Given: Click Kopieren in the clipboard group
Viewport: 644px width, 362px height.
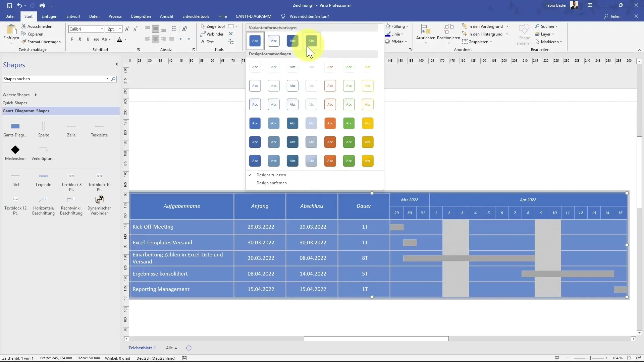Looking at the screenshot, I should 32,34.
